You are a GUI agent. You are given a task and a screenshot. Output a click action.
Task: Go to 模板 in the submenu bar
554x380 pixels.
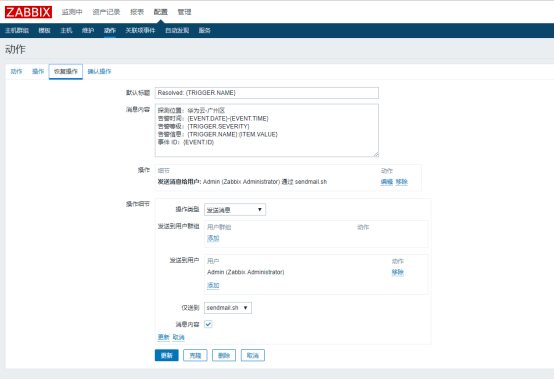pyautogui.click(x=45, y=30)
